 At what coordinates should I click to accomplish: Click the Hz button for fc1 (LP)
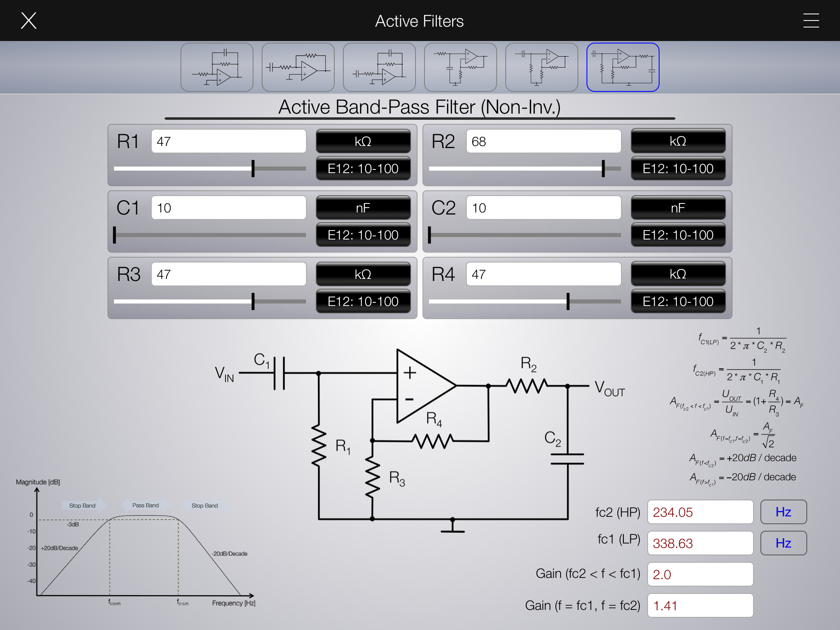pyautogui.click(x=783, y=543)
